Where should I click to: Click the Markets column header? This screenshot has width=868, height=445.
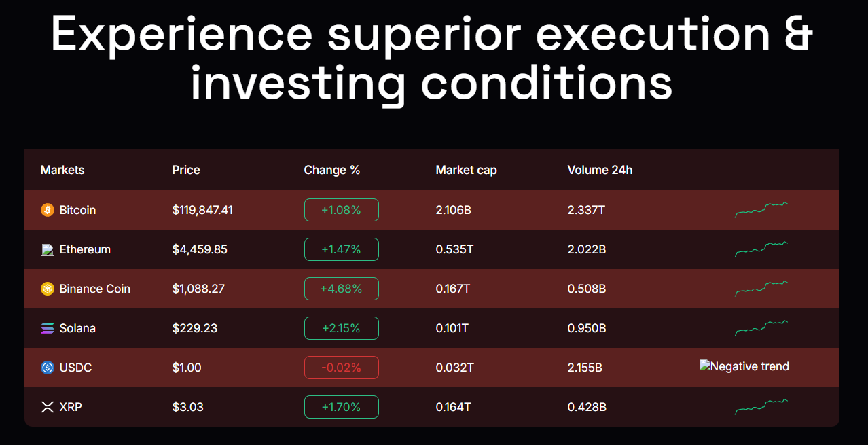click(62, 170)
